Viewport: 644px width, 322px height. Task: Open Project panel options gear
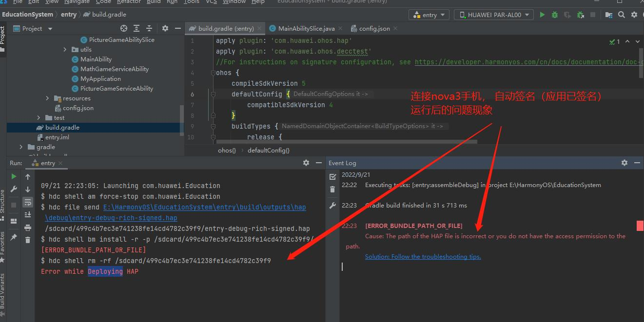[x=165, y=29]
